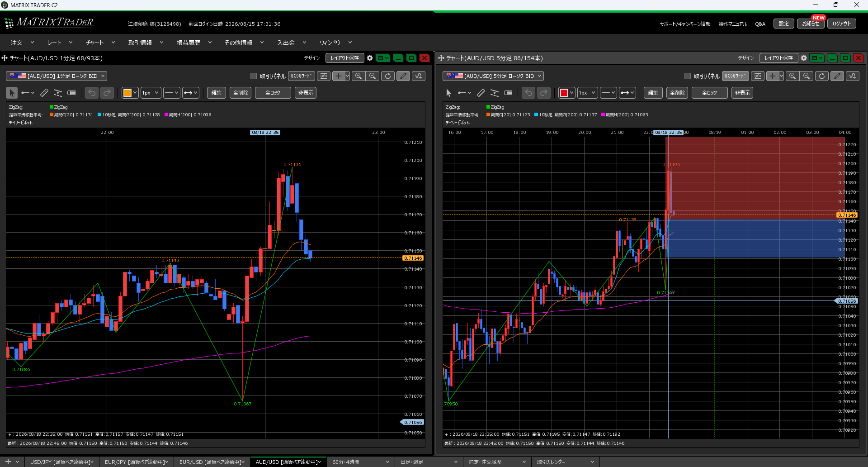This screenshot has height=467, width=868.
Task: Add a new tab with the plus icon
Action: coord(8,462)
